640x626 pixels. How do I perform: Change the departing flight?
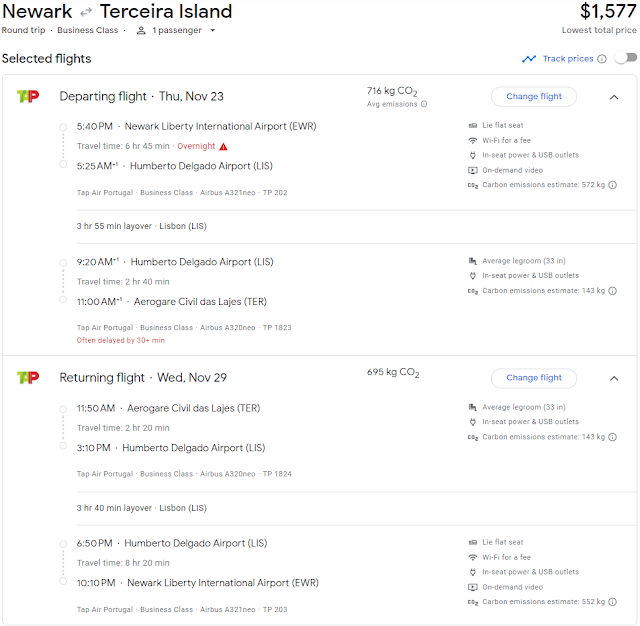tap(533, 96)
